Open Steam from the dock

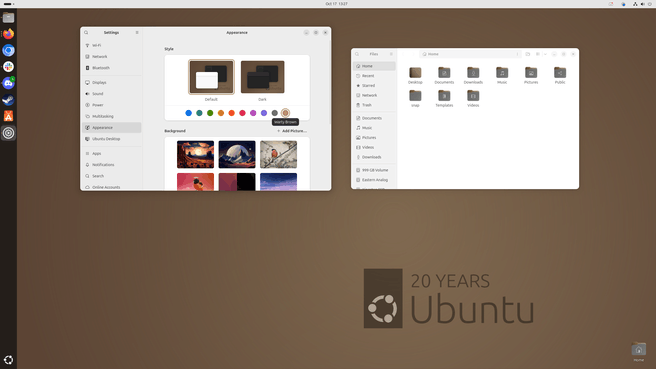pyautogui.click(x=8, y=100)
